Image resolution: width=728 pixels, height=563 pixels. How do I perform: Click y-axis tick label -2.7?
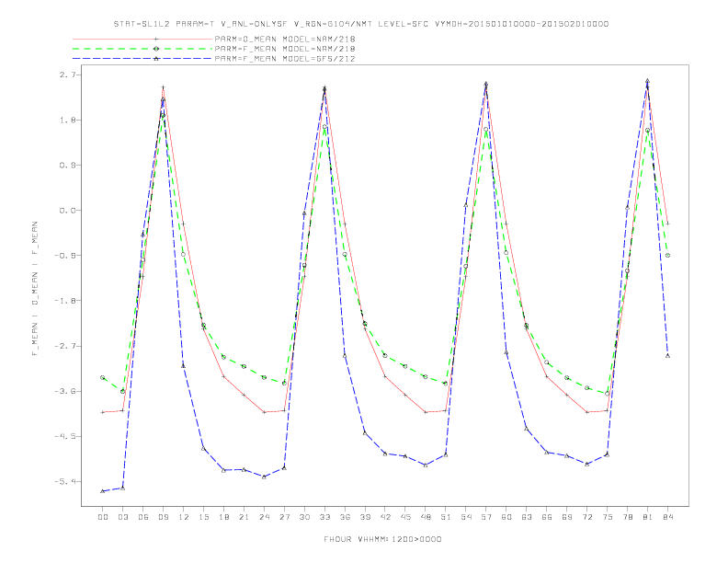coord(64,346)
